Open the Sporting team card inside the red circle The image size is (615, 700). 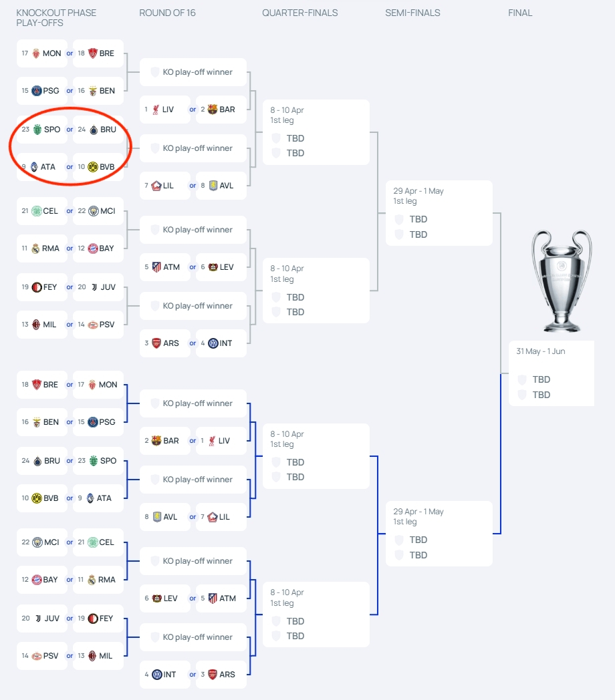tap(44, 130)
